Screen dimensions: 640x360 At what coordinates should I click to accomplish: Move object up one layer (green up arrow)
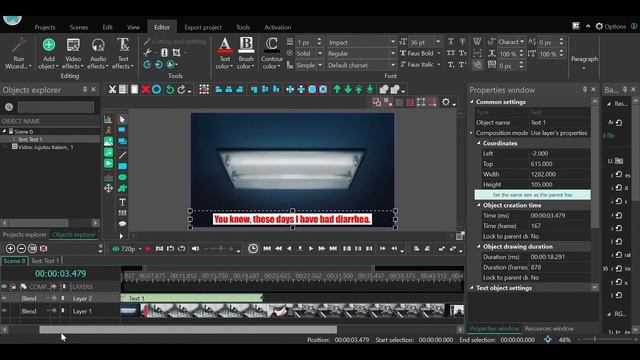tap(337, 89)
